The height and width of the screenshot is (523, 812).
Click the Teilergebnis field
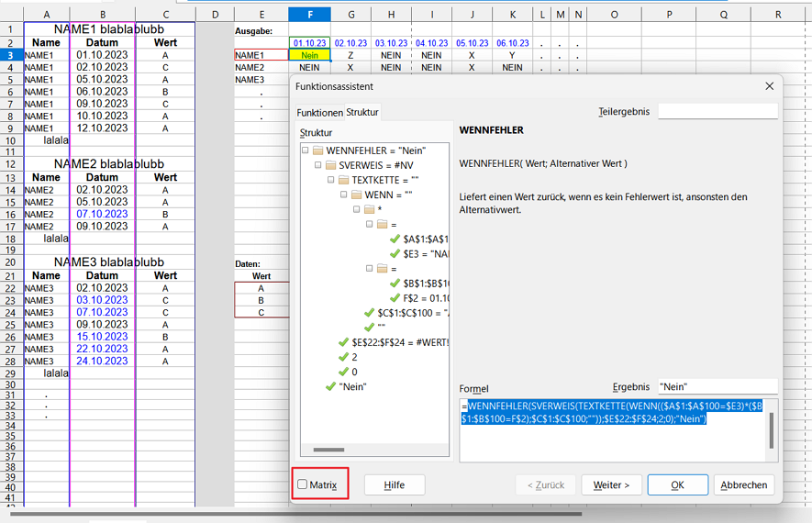717,111
